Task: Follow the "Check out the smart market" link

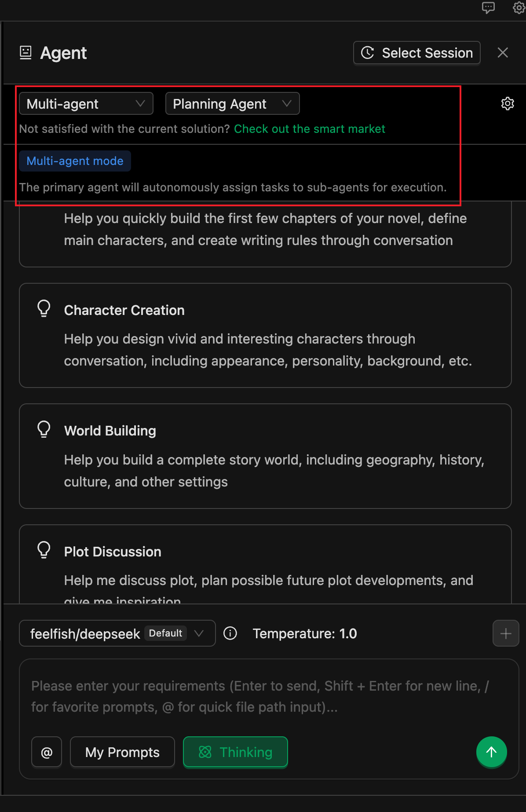Action: pos(309,129)
